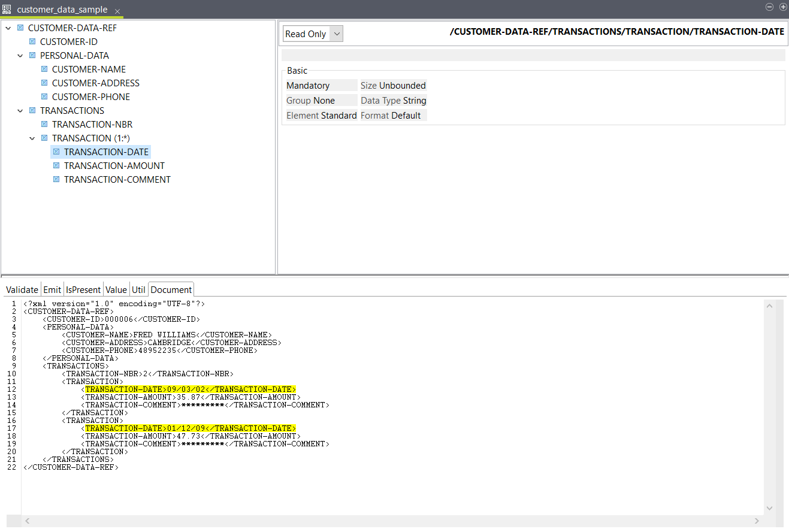789x532 pixels.
Task: Select the CUSTOMER-PHONE tree item
Action: point(90,97)
